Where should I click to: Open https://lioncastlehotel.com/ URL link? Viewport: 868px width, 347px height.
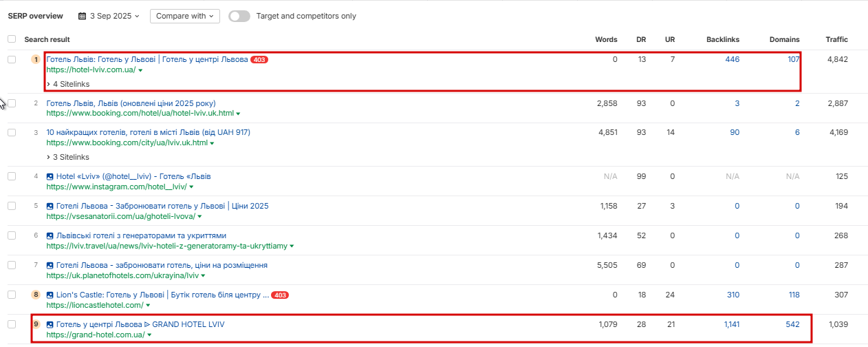[95, 305]
